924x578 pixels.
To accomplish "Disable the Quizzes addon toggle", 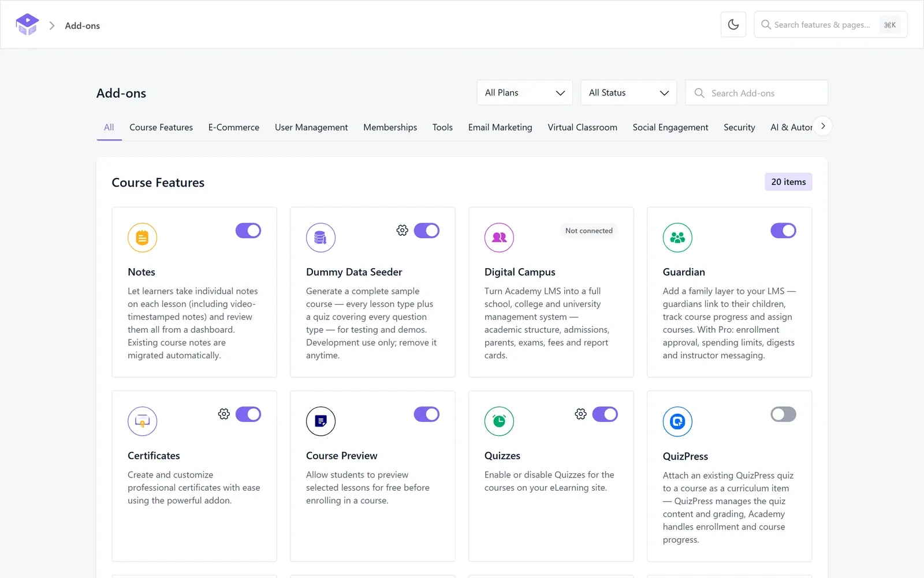I will 605,414.
